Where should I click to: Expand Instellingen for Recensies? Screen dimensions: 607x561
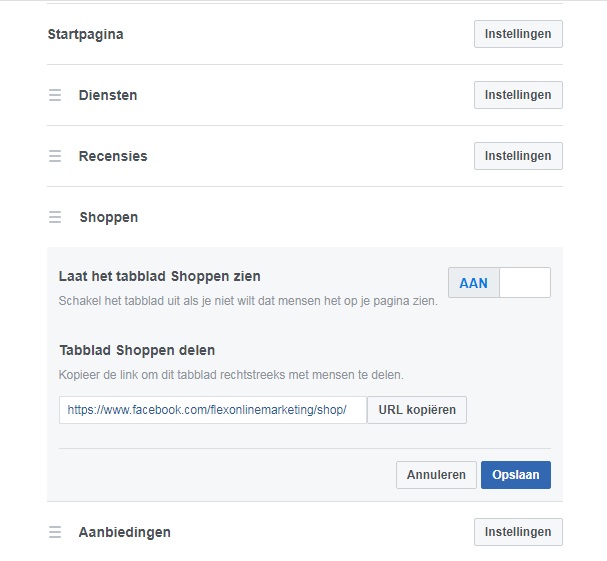[518, 156]
